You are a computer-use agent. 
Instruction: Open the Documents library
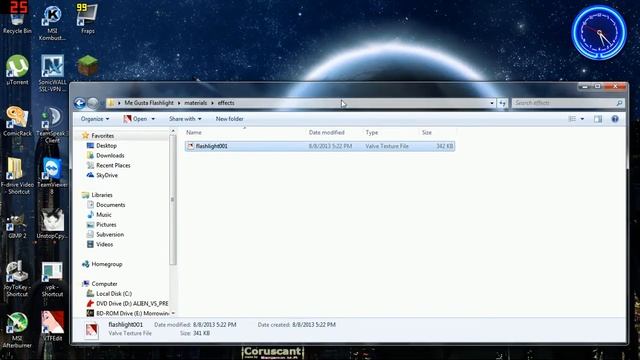110,205
